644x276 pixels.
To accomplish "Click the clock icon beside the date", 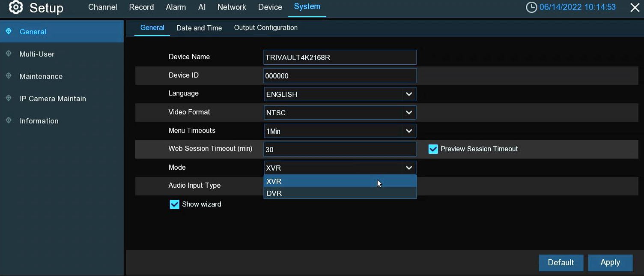I will click(x=531, y=7).
